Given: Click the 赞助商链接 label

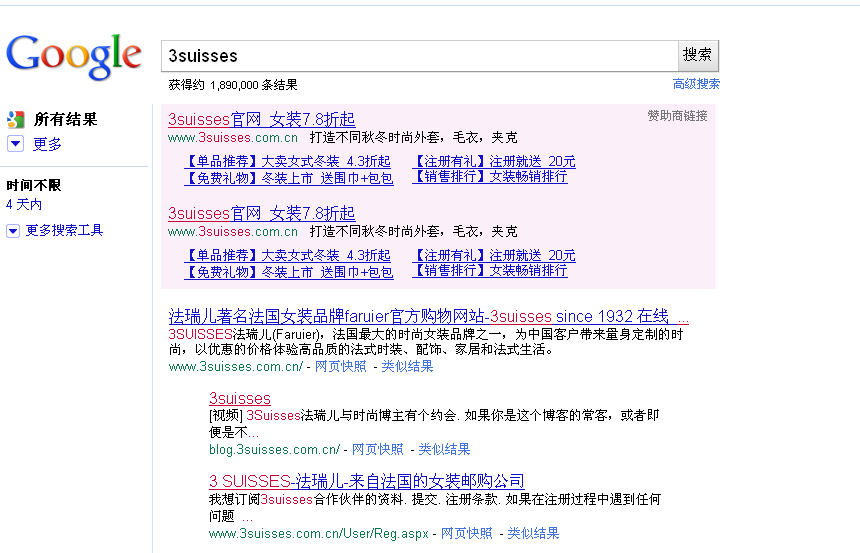Looking at the screenshot, I should click(x=677, y=116).
